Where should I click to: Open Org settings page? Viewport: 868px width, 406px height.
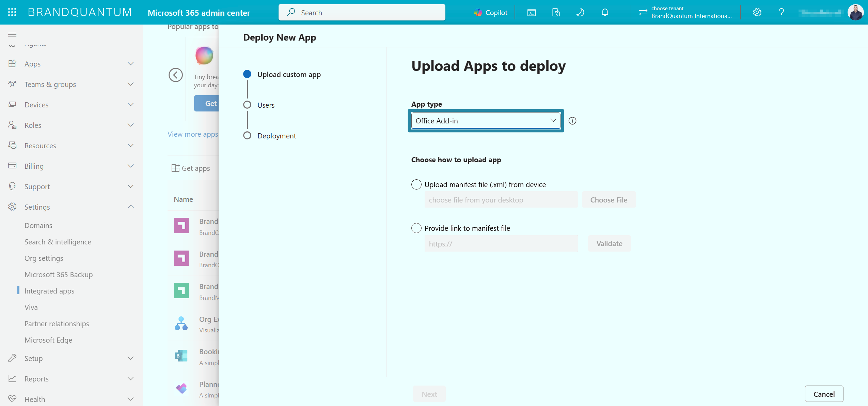click(x=44, y=258)
